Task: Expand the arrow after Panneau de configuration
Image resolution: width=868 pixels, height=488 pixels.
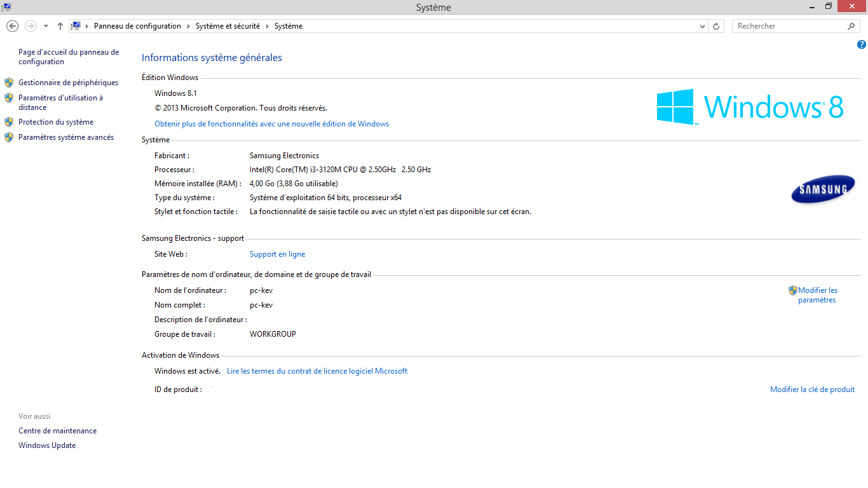Action: pyautogui.click(x=188, y=26)
